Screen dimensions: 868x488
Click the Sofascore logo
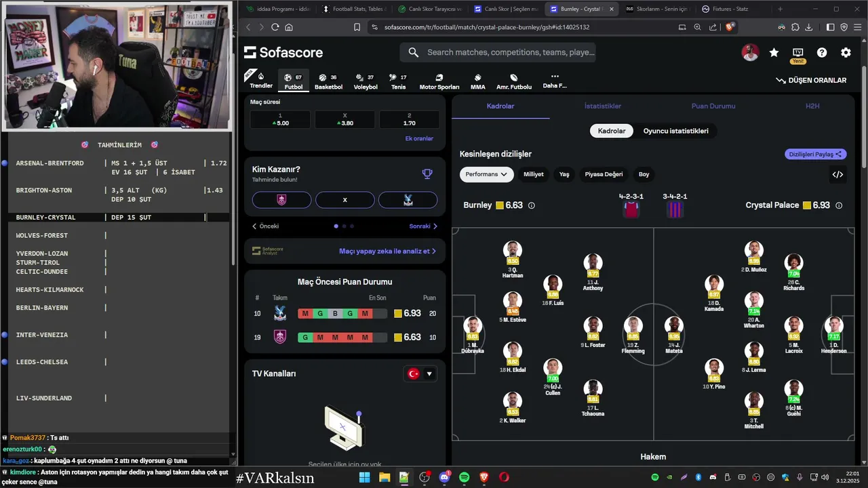tap(283, 53)
